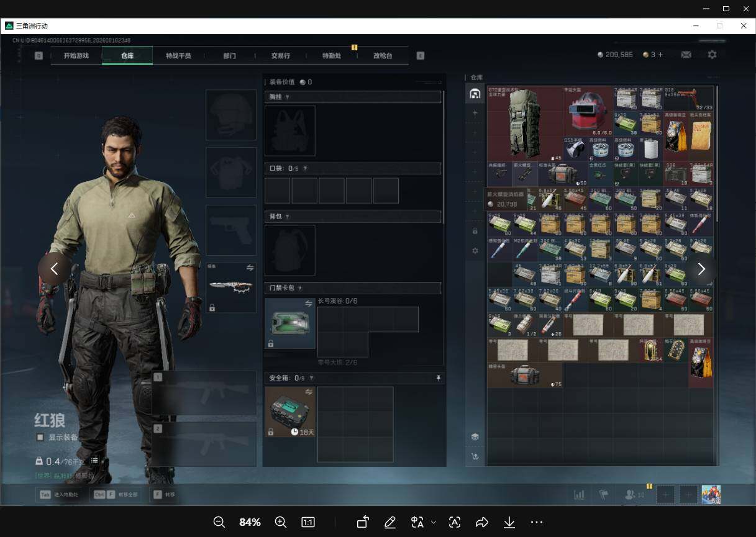Save image with the download icon
Screen dimensions: 756x537
(509, 522)
